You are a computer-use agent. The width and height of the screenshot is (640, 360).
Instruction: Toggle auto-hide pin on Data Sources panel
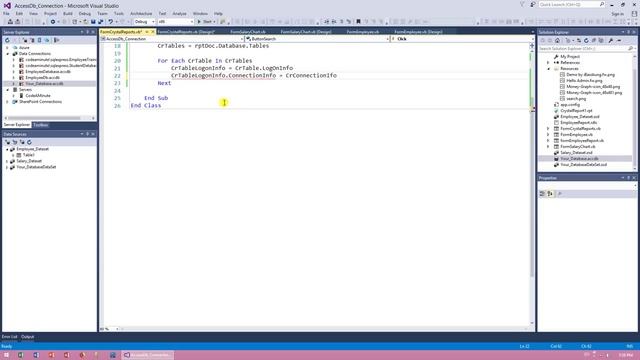click(x=87, y=134)
